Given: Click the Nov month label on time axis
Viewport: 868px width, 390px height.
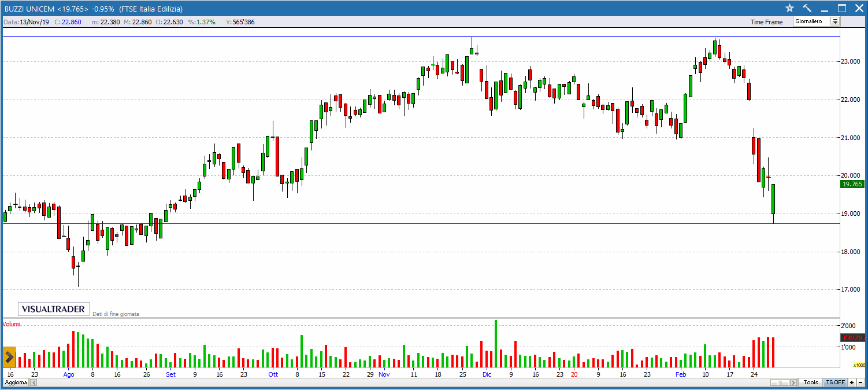Looking at the screenshot, I should (x=384, y=374).
